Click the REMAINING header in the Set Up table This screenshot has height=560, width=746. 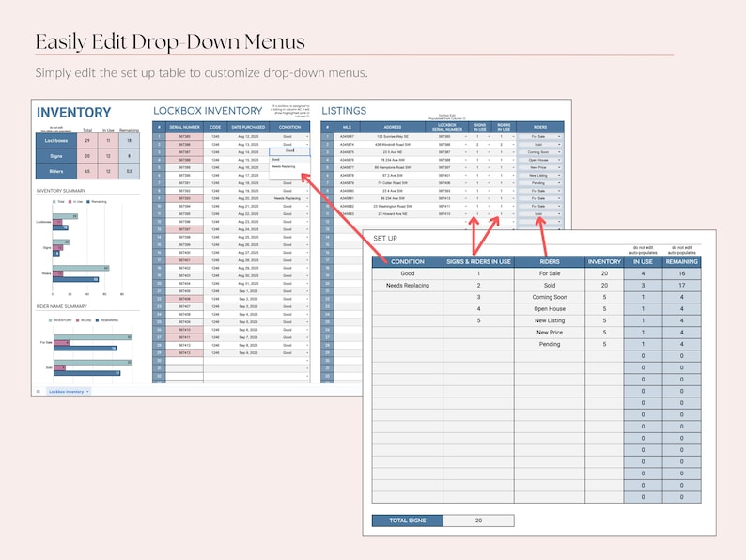tap(681, 262)
